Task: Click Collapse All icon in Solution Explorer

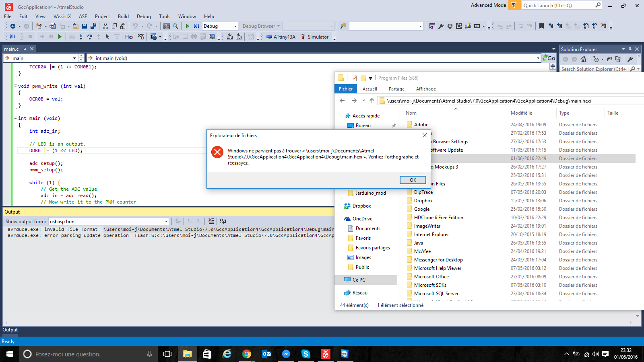Action: pos(609,59)
